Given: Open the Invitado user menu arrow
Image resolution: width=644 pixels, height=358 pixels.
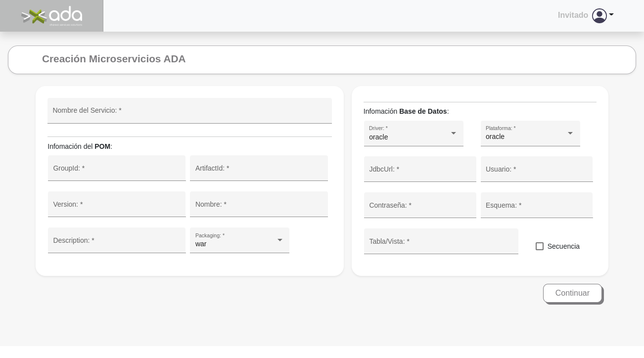Looking at the screenshot, I should coord(611,15).
